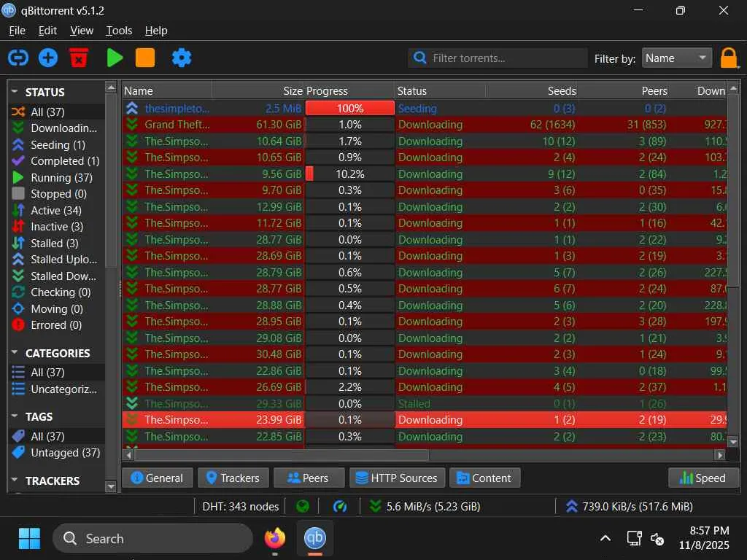Click the DHT globe connection status icon
The width and height of the screenshot is (747, 560).
(303, 506)
